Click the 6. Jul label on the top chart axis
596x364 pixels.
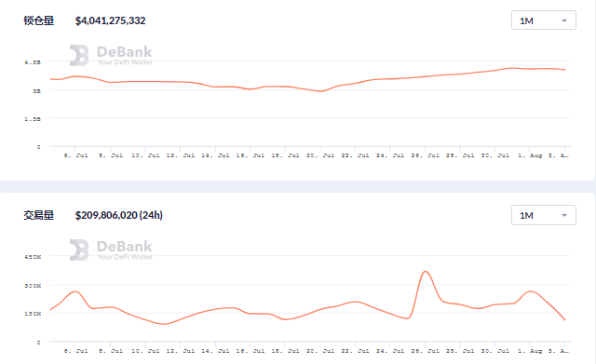click(x=75, y=155)
